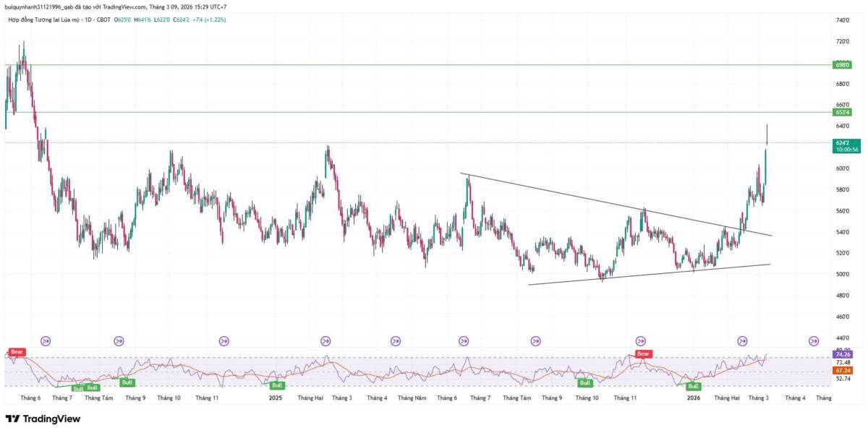Select the Bull label below Tháng 9 2024 RSI
The width and height of the screenshot is (868, 433).
pyautogui.click(x=128, y=382)
